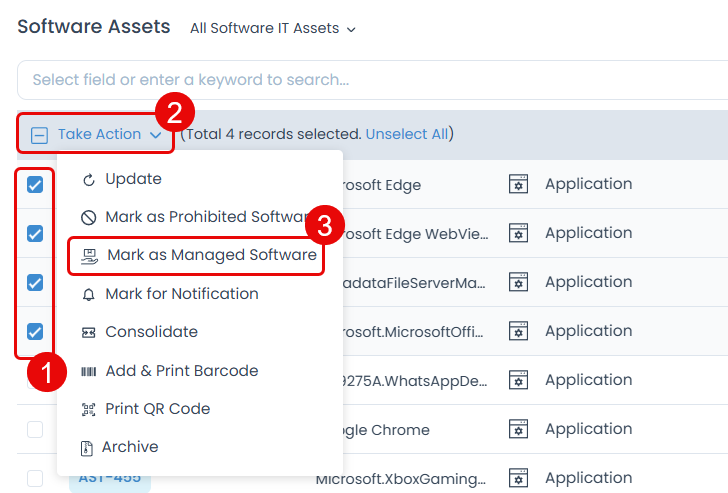Click application icon in XboxGaming row
The height and width of the screenshot is (493, 728).
pyautogui.click(x=519, y=478)
